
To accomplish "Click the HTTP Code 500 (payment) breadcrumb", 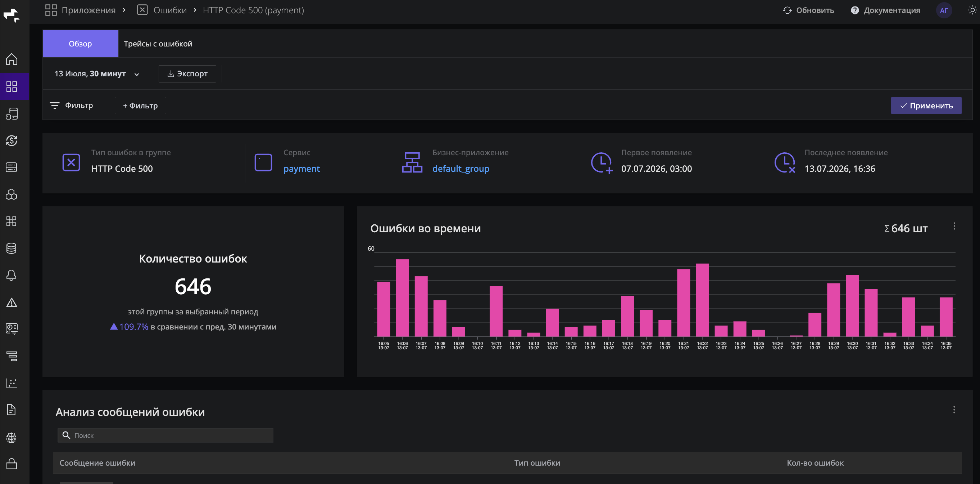I will pos(253,10).
